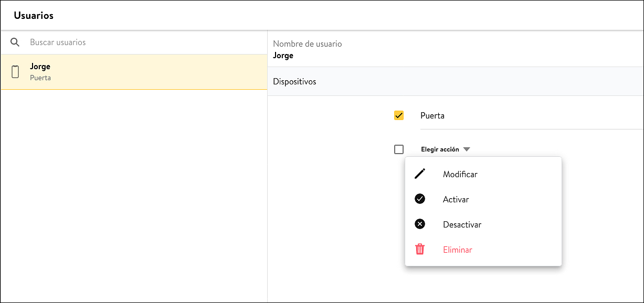Choose Modificar from the action menu
644x303 pixels.
[483, 174]
